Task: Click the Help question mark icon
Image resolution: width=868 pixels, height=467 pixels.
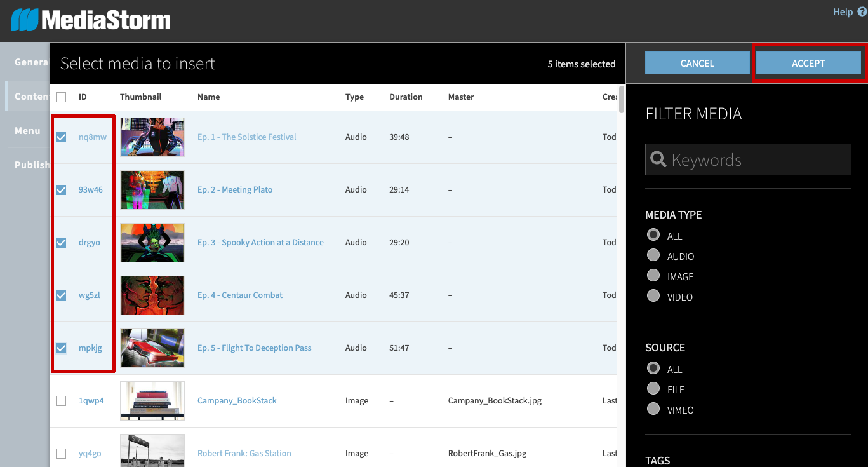Action: point(862,12)
